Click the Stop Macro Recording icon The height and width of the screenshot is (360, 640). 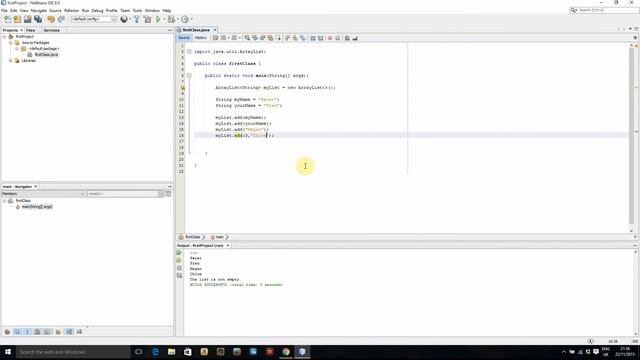click(338, 38)
